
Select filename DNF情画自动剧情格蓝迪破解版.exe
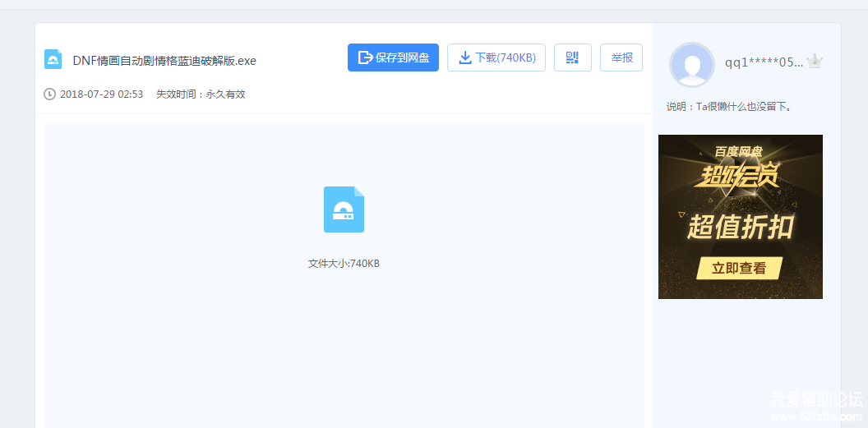point(164,61)
